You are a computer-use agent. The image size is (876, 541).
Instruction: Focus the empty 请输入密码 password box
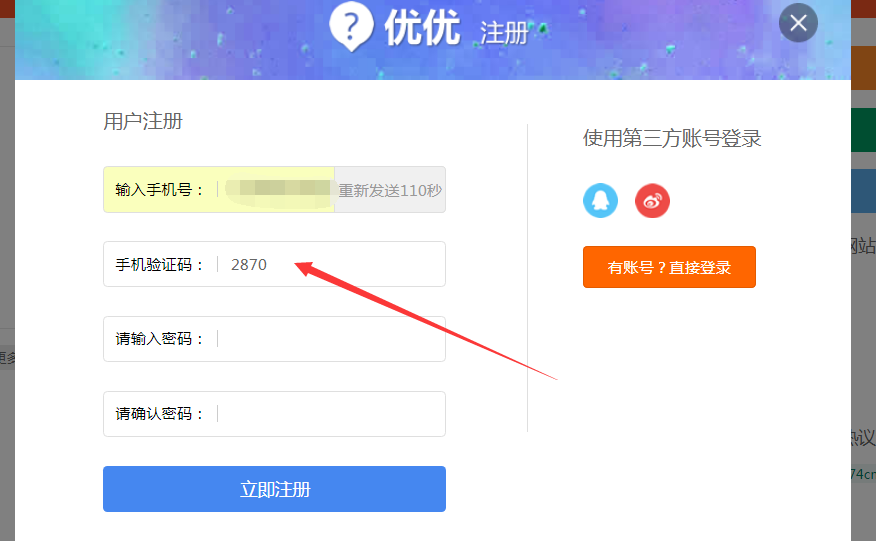click(x=330, y=339)
